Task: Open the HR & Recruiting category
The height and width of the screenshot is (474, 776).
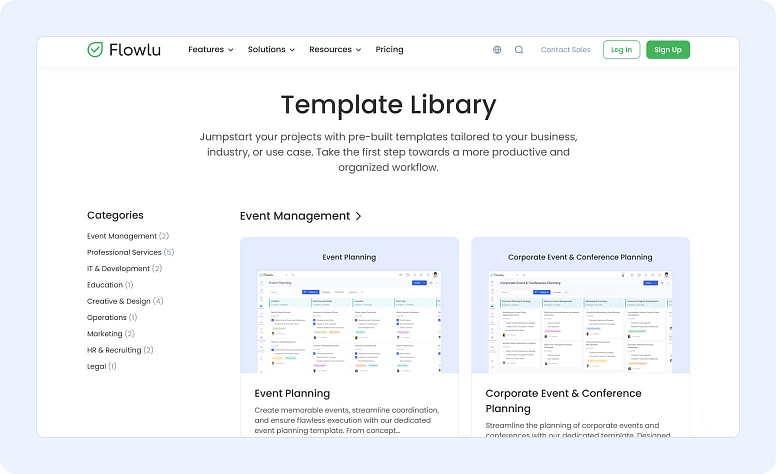Action: pyautogui.click(x=113, y=350)
